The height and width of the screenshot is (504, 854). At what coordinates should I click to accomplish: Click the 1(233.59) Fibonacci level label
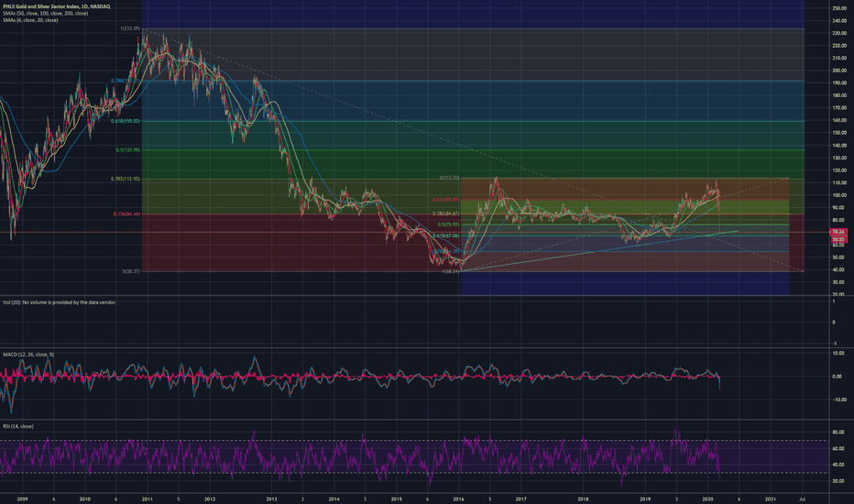tap(130, 28)
